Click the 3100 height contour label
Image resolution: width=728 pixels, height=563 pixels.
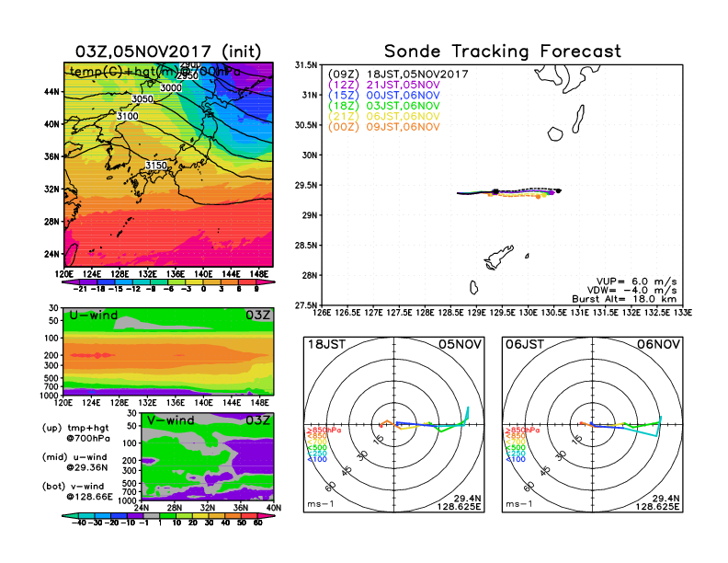click(127, 117)
